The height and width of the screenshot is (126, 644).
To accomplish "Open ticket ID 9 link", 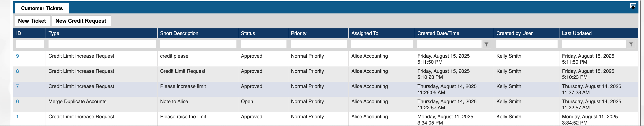I will click(x=17, y=56).
